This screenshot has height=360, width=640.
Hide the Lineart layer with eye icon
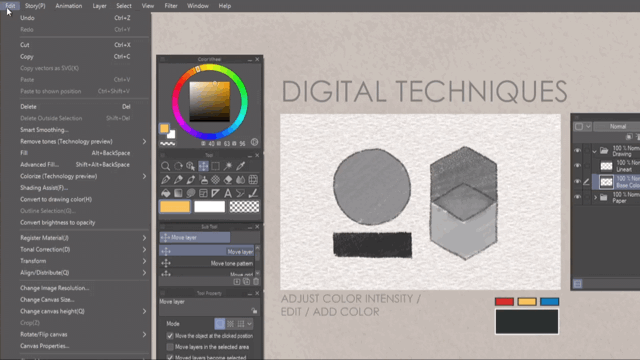click(x=577, y=166)
